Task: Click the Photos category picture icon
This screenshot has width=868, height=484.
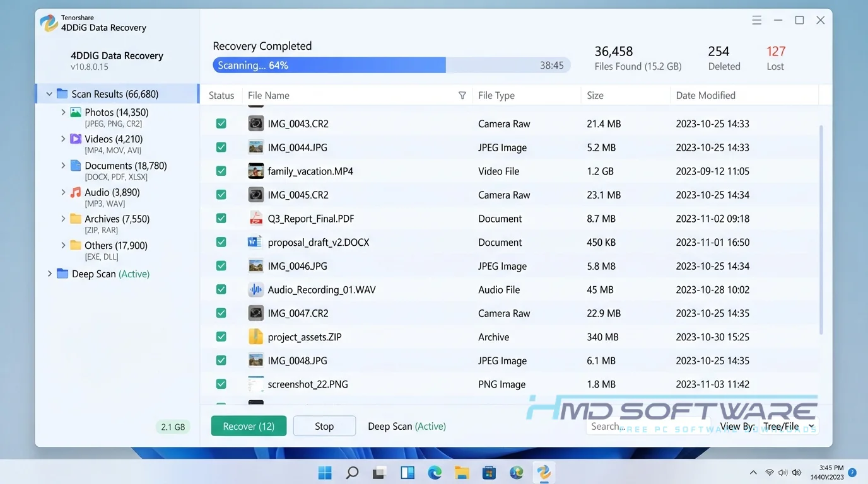Action: click(76, 112)
